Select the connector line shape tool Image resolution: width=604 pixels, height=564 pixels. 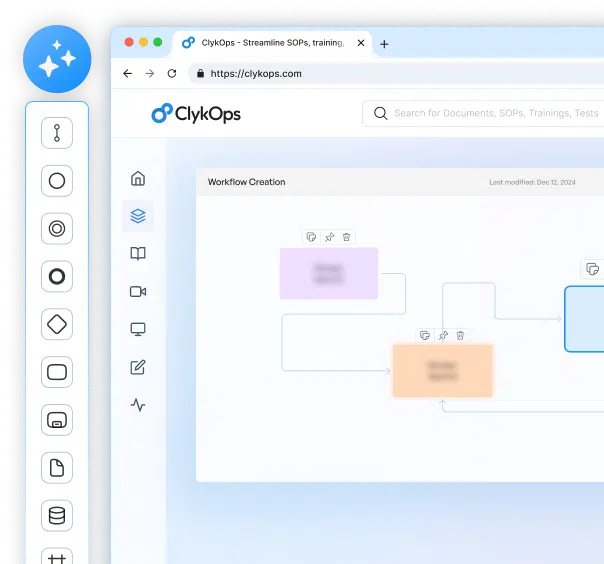[x=57, y=133]
